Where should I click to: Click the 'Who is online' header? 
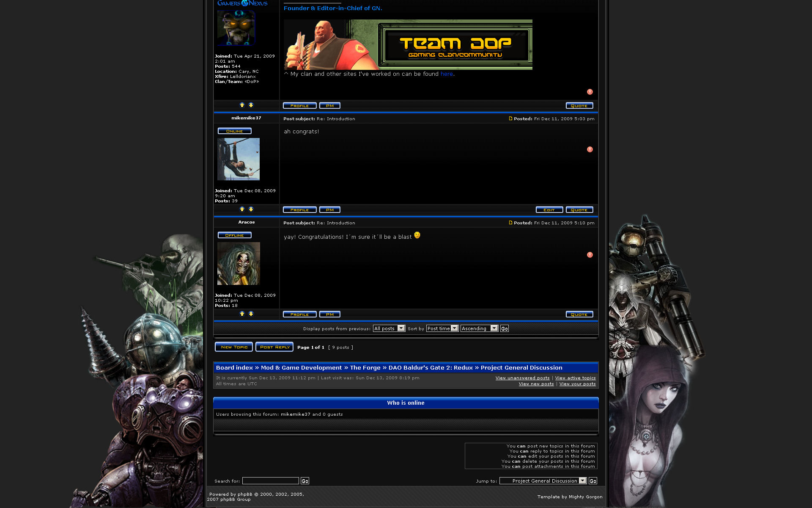[406, 403]
